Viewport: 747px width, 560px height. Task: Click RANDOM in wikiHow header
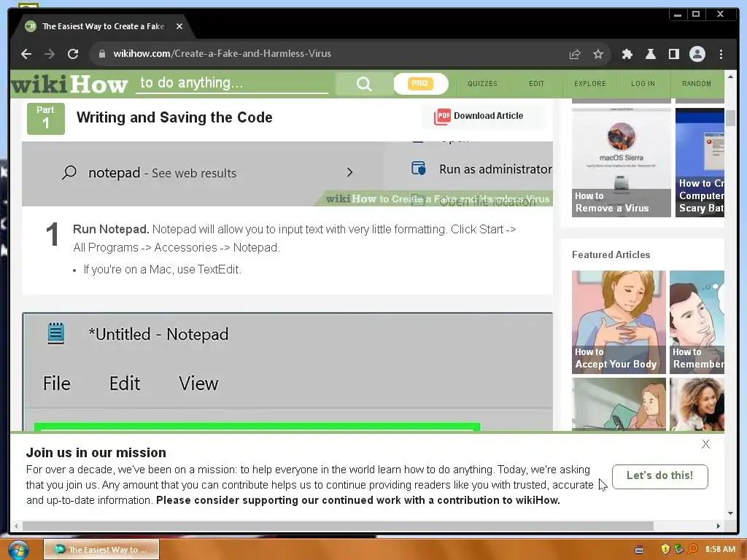tap(697, 84)
